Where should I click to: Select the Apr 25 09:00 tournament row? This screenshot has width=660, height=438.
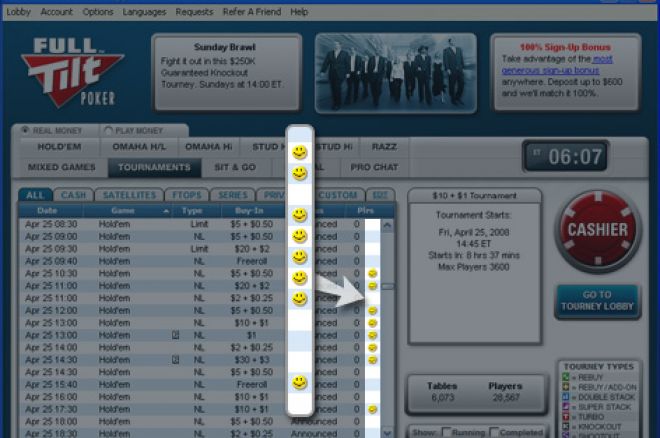pos(200,236)
